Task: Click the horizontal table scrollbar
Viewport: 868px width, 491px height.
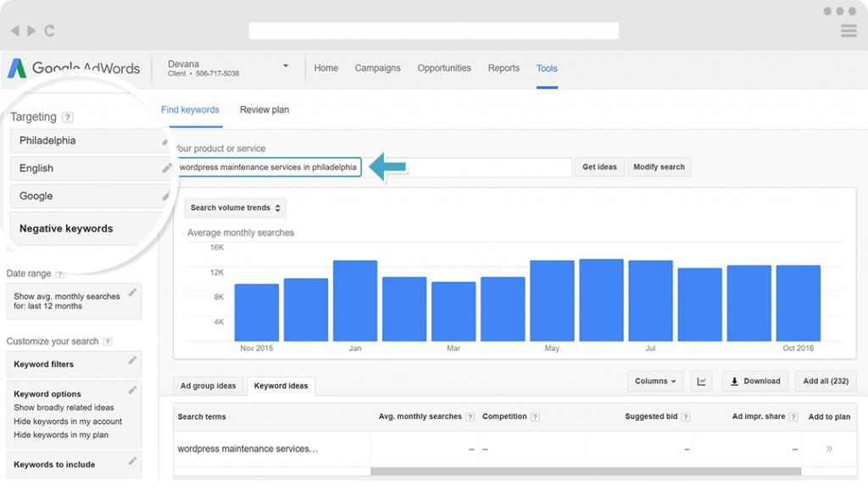Action: pyautogui.click(x=585, y=471)
